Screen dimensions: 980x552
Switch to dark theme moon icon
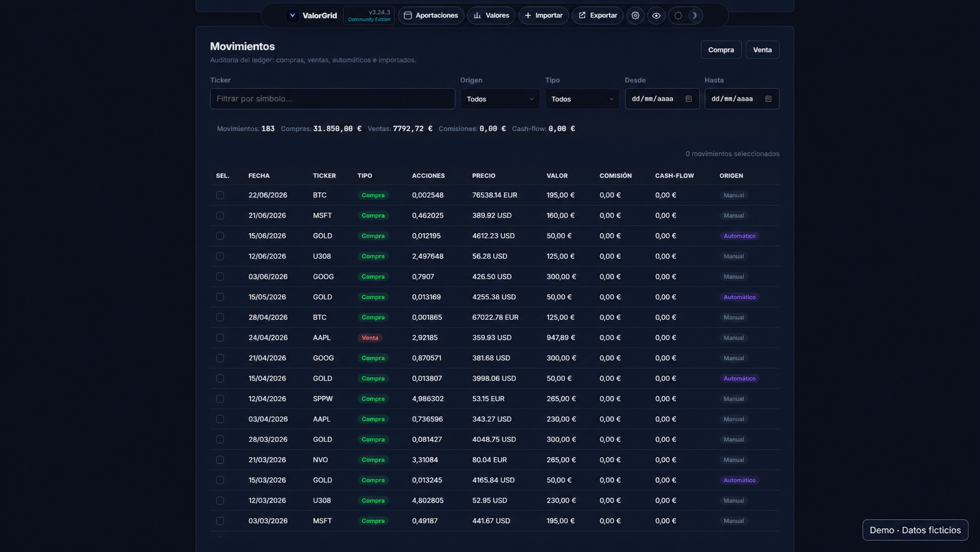point(693,15)
